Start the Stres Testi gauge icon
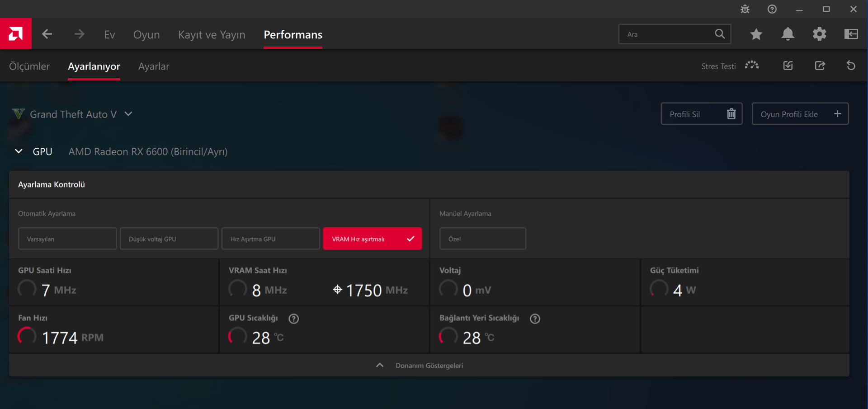 (x=752, y=66)
